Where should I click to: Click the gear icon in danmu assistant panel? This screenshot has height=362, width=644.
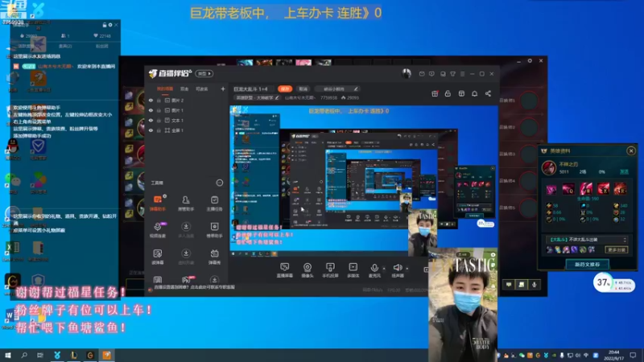point(110,25)
